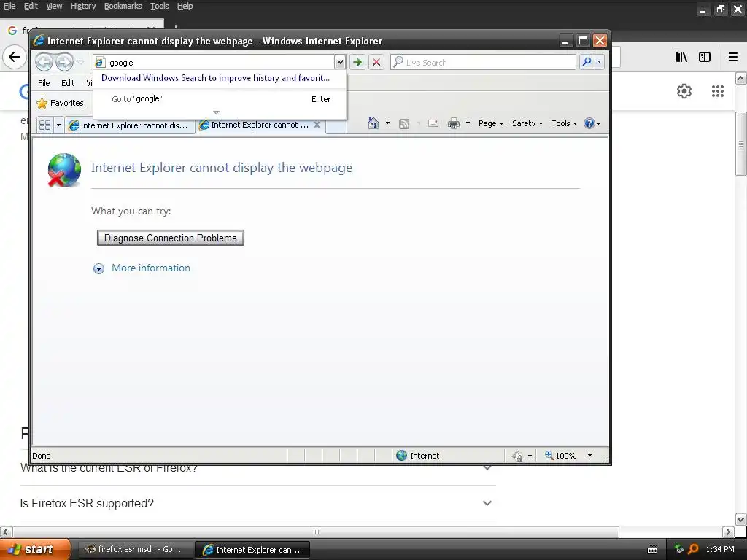747x560 pixels.
Task: Open the Home button dropdown arrow
Action: point(387,123)
